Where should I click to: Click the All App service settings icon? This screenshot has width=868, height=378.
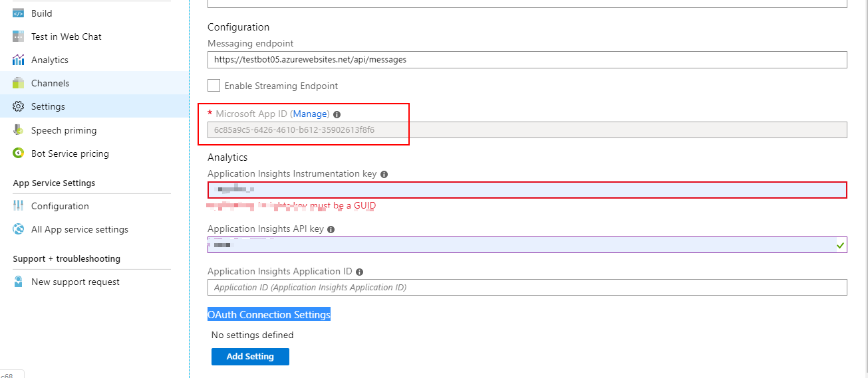19,229
